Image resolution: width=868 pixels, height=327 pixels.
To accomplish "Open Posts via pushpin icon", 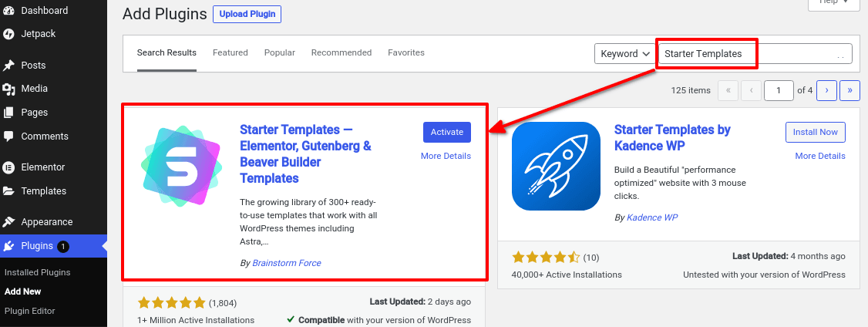I will [x=8, y=66].
